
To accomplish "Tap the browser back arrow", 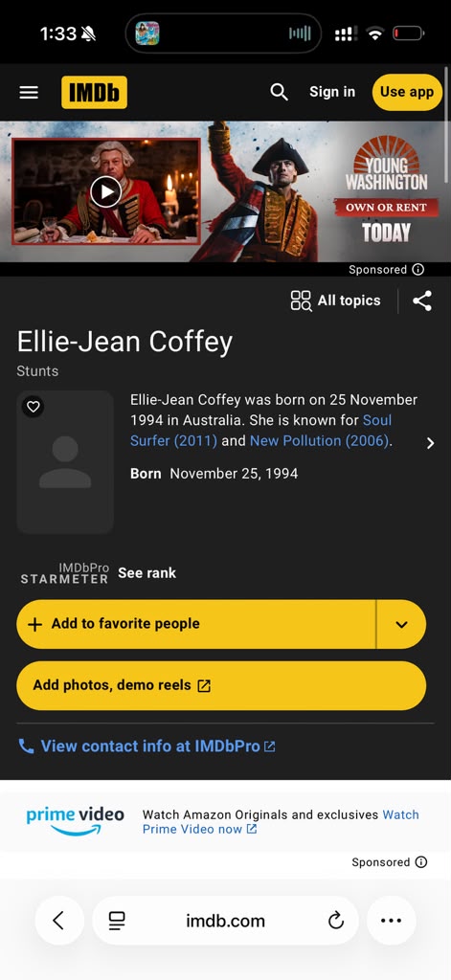I will [x=59, y=920].
